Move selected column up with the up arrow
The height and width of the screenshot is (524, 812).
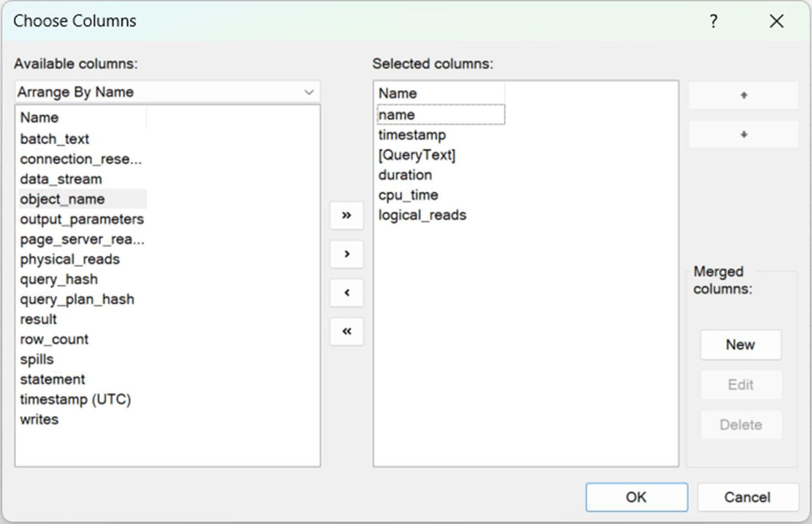coord(744,95)
